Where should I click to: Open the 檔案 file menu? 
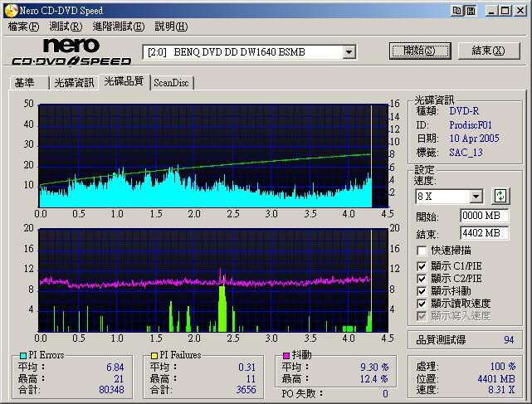pos(22,27)
